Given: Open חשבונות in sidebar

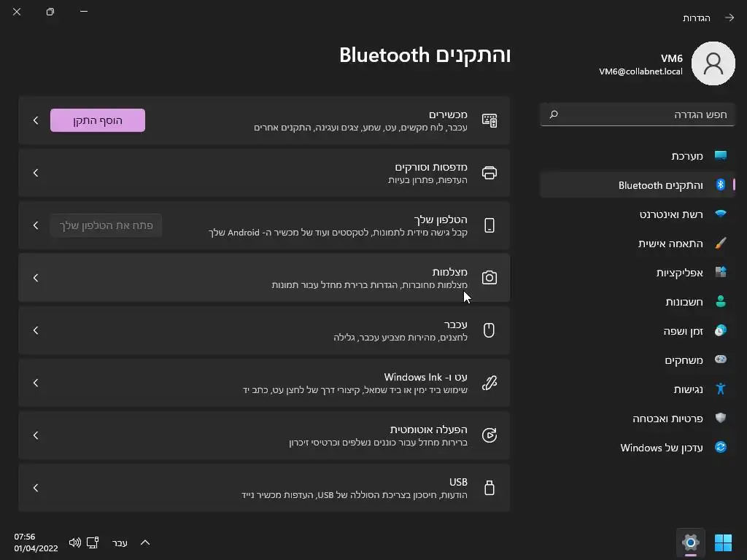Looking at the screenshot, I should click(638, 301).
